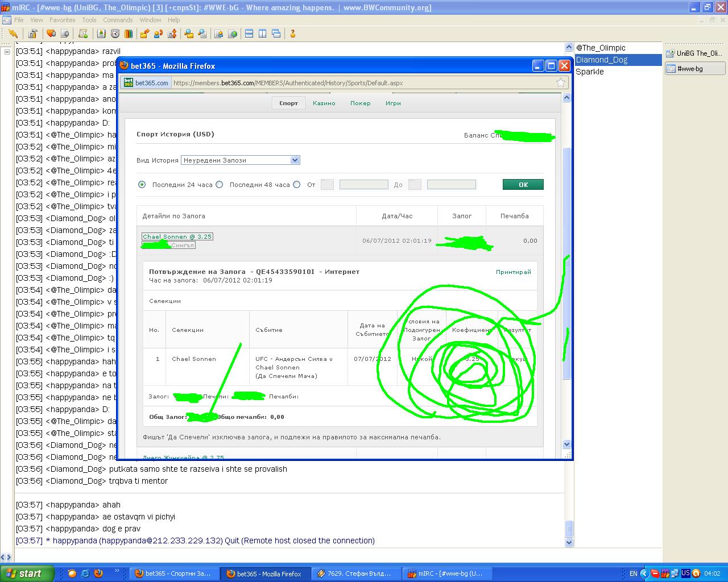
Task: Click the green OK button
Action: 523,184
